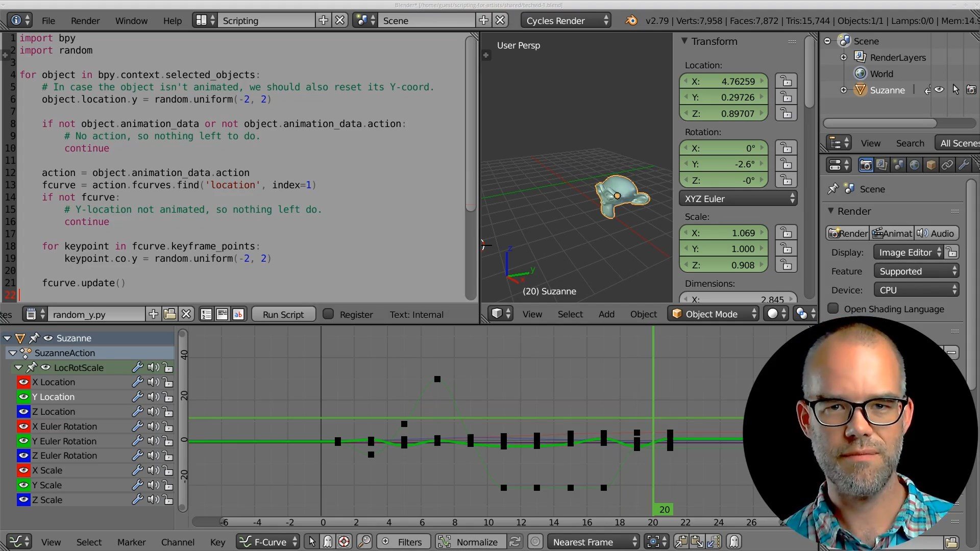Mute the Z Location channel speaker icon
Image resolution: width=980 pixels, height=551 pixels.
pyautogui.click(x=153, y=412)
